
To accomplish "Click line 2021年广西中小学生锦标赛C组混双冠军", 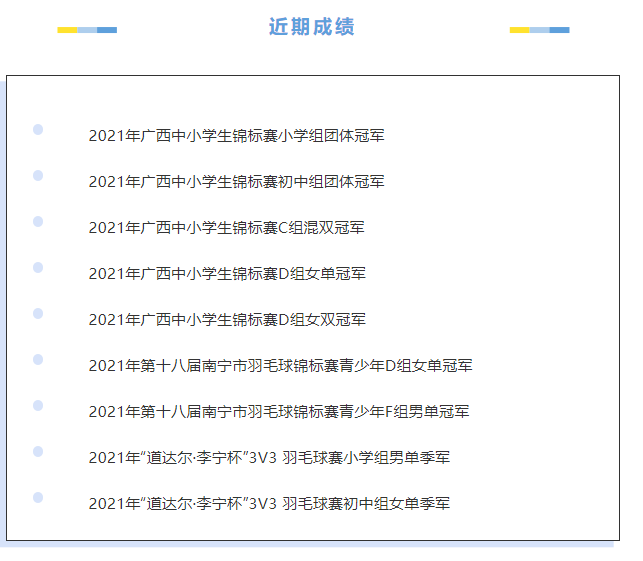I will point(226,228).
